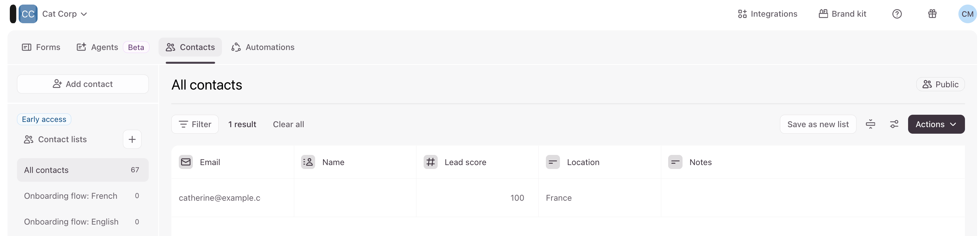Click the Lead score hash icon
This screenshot has width=980, height=236.
click(430, 162)
